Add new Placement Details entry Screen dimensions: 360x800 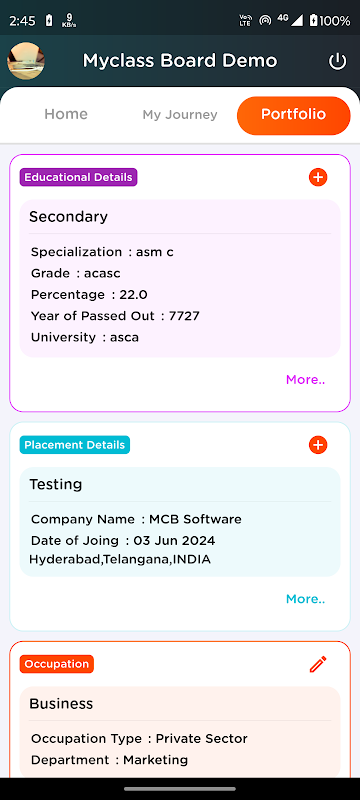click(x=318, y=445)
